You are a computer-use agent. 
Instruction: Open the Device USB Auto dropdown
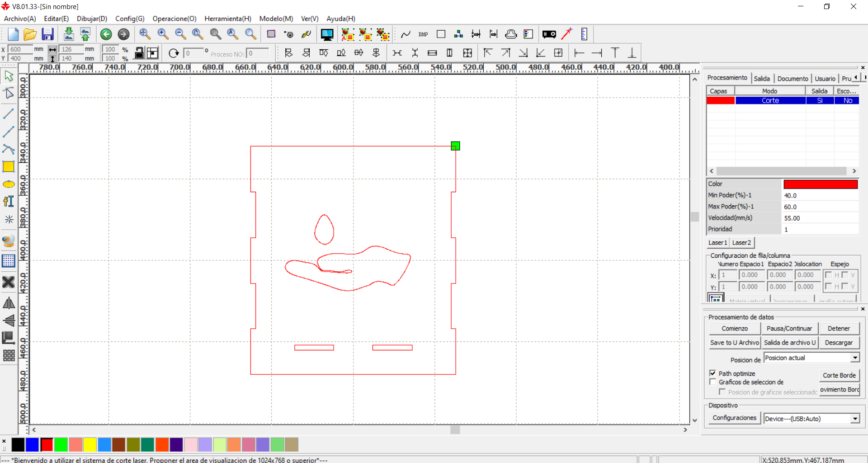(x=855, y=419)
